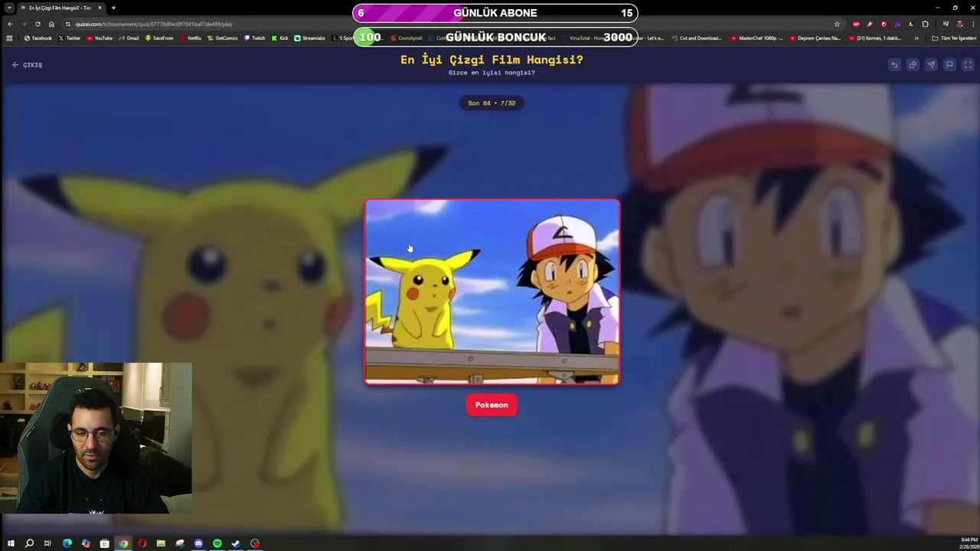Open Windows taskbar search
This screenshot has height=551, width=980.
[x=29, y=543]
